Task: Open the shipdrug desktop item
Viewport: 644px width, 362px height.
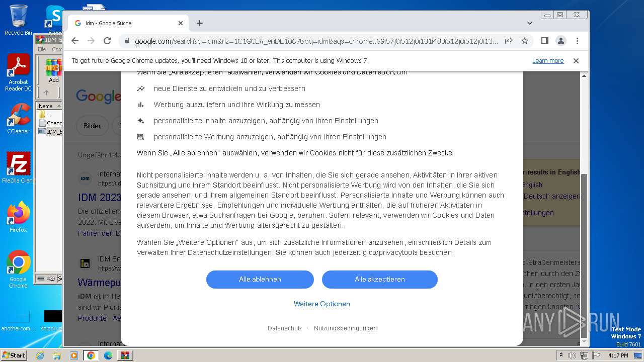Action: 52,321
